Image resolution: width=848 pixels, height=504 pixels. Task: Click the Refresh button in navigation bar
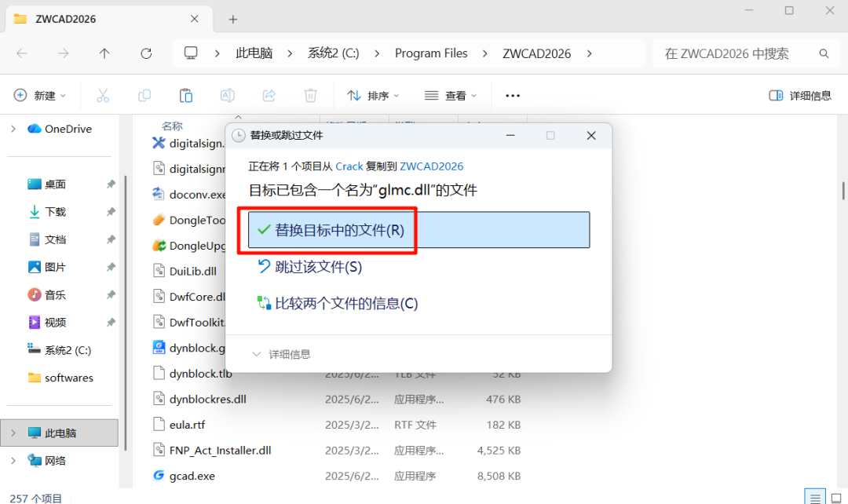pos(146,53)
